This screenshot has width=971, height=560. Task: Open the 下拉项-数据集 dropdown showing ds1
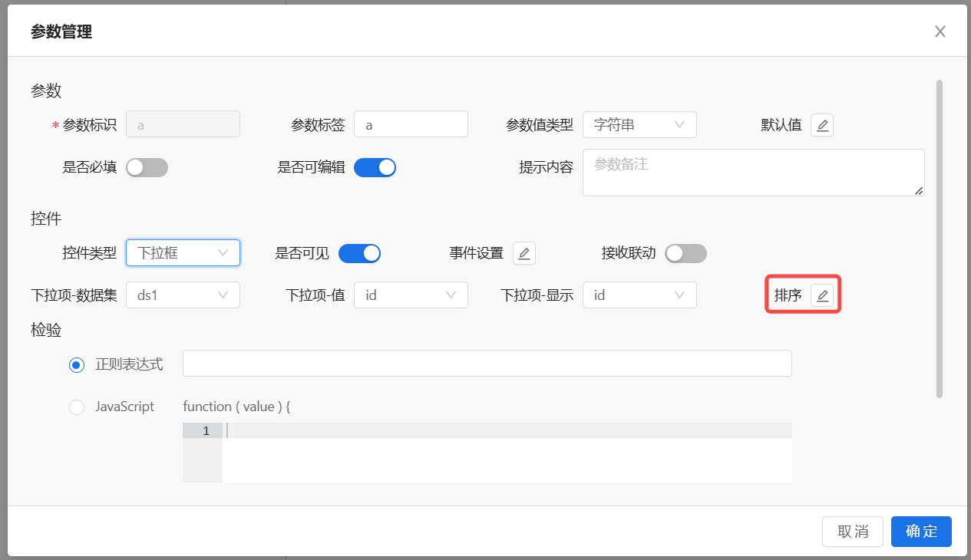point(183,295)
